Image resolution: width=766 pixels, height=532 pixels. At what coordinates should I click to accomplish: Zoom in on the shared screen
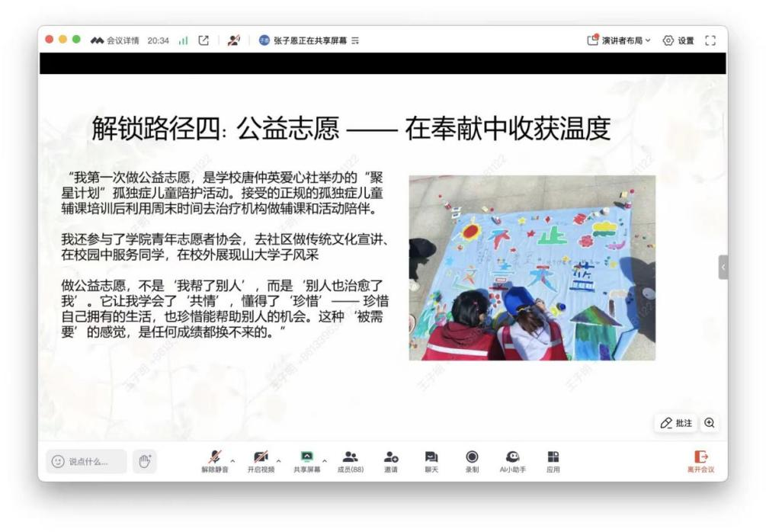coord(710,423)
